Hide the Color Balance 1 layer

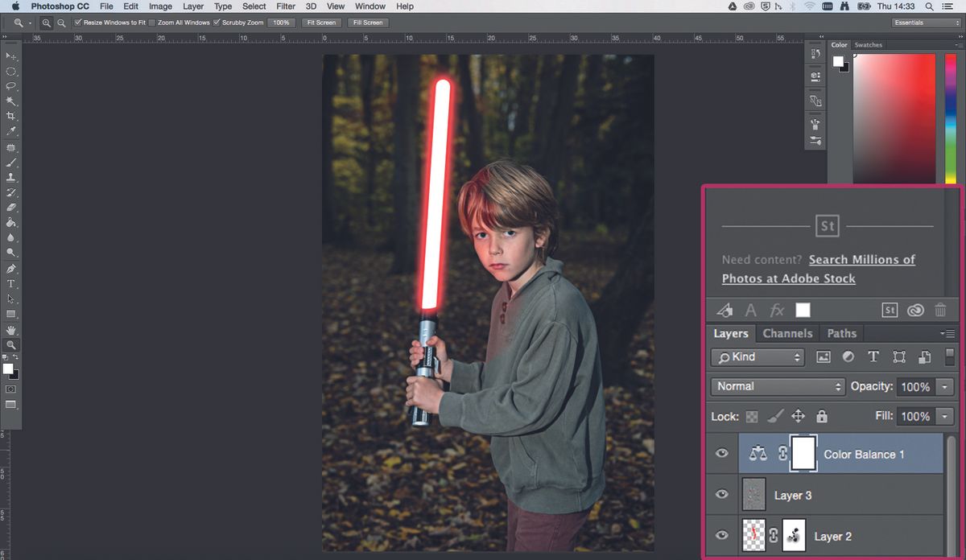[x=722, y=454]
